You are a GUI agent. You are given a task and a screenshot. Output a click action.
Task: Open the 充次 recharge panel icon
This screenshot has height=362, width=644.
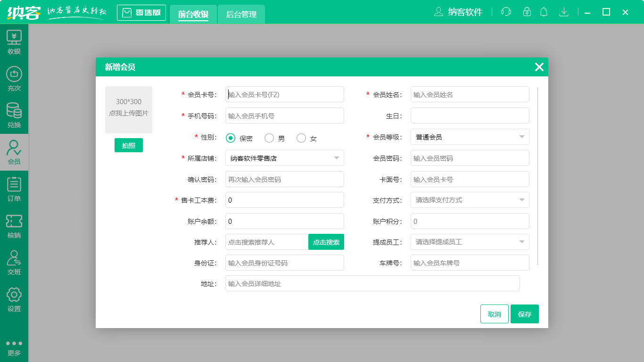[14, 77]
